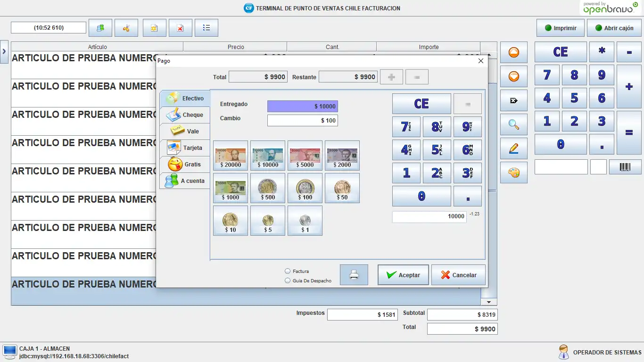Select the $ 5000 banknote
This screenshot has height=362, width=644.
click(305, 156)
